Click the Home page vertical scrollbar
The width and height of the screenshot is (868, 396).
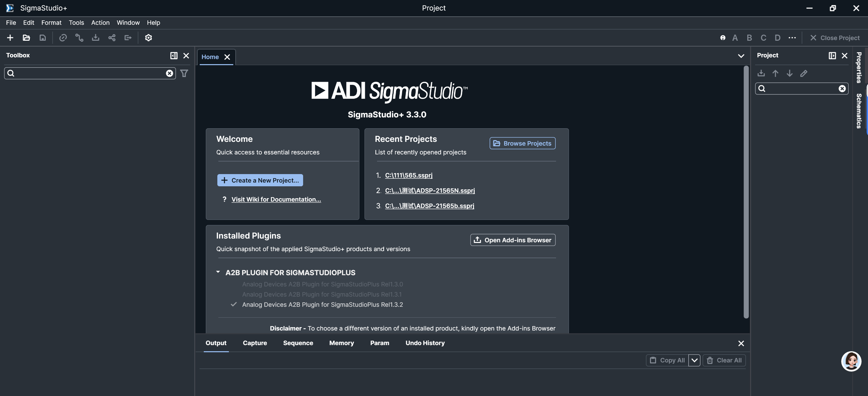pyautogui.click(x=746, y=192)
